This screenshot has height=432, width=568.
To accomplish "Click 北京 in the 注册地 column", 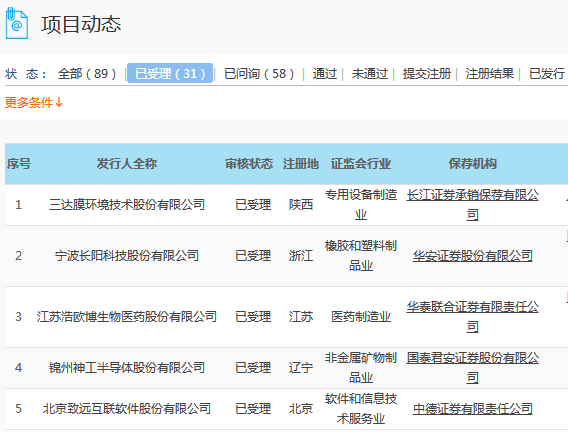I will pos(301,409).
